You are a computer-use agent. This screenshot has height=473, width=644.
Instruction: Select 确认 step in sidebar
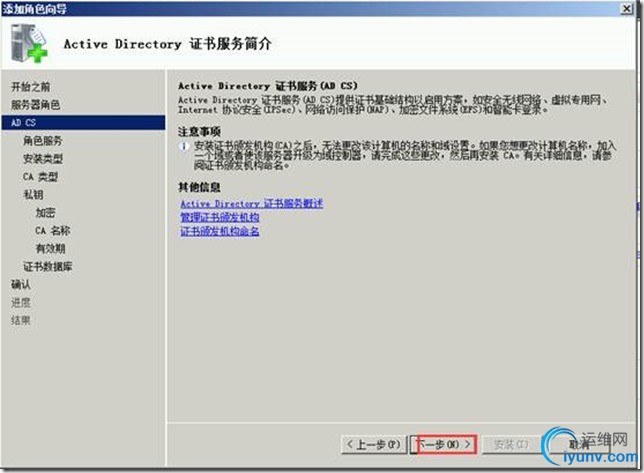tap(21, 285)
